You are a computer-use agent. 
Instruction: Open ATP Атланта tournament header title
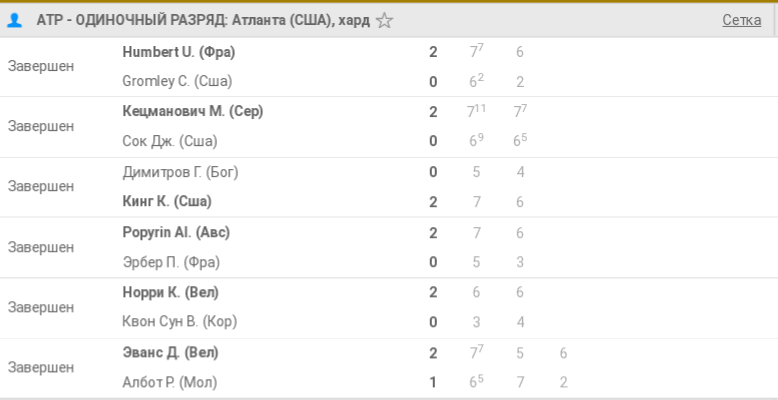point(203,20)
